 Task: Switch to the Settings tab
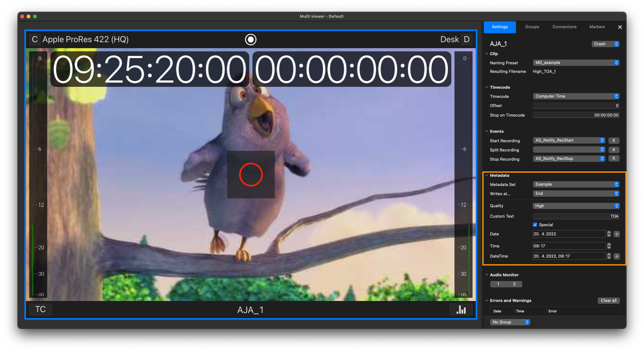coord(500,27)
